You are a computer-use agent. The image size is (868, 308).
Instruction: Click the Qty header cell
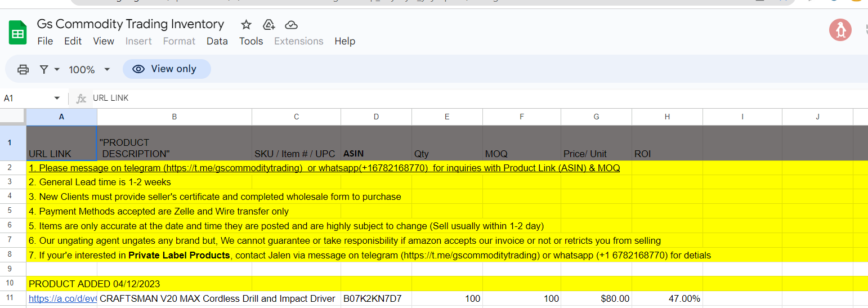[448, 143]
